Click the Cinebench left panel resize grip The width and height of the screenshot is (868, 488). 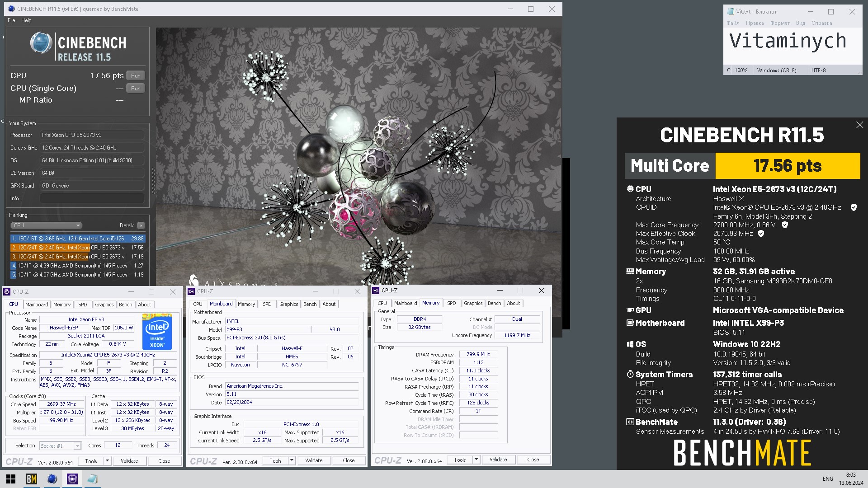point(153,181)
